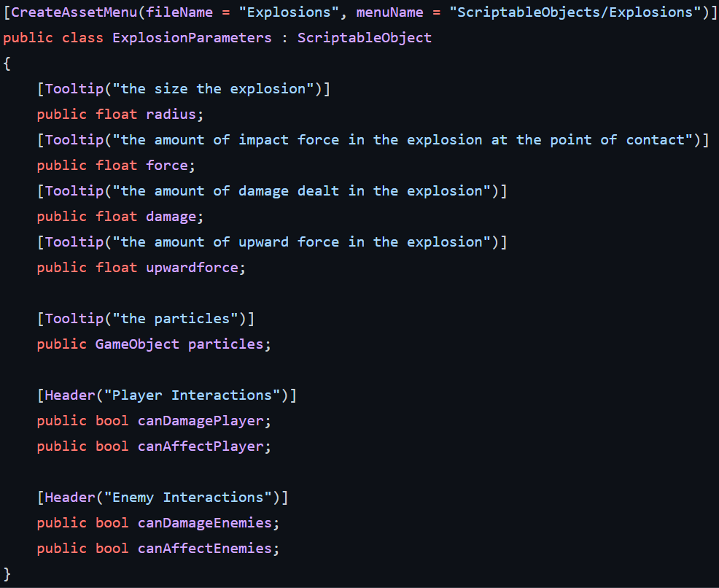Click the ScriptableObject base class
This screenshot has width=719, height=588.
(365, 38)
